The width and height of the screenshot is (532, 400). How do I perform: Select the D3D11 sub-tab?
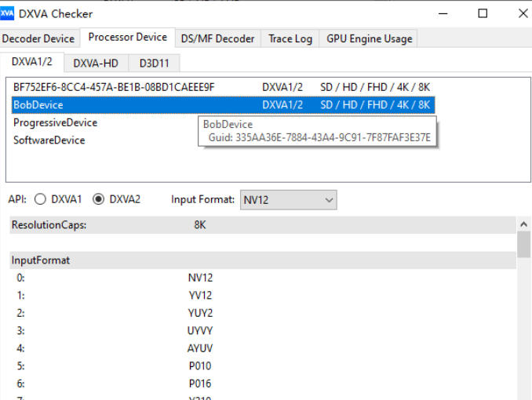[155, 63]
